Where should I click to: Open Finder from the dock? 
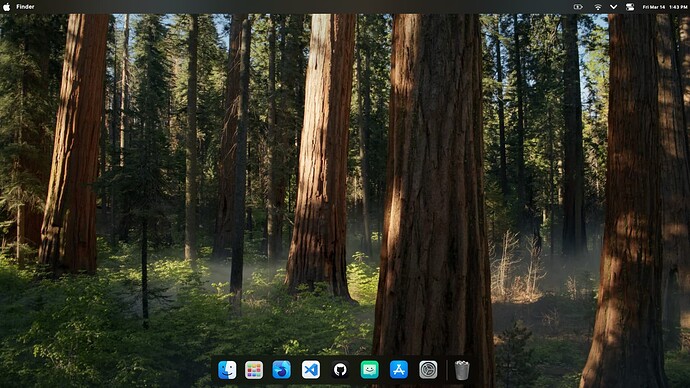(227, 370)
